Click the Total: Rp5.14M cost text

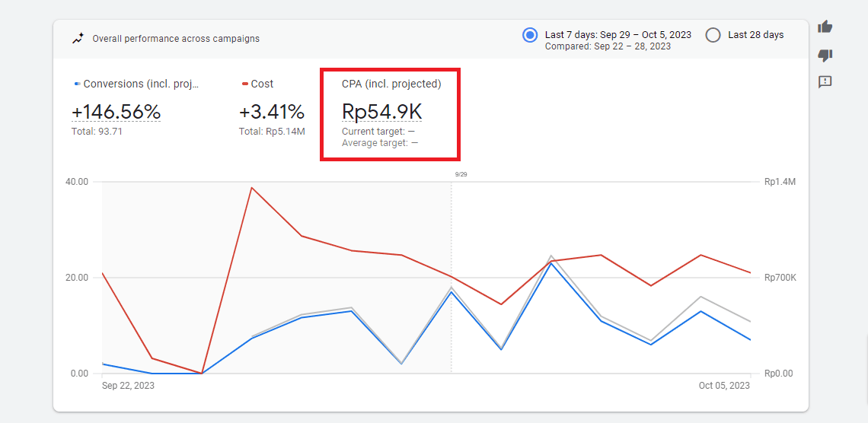[272, 132]
